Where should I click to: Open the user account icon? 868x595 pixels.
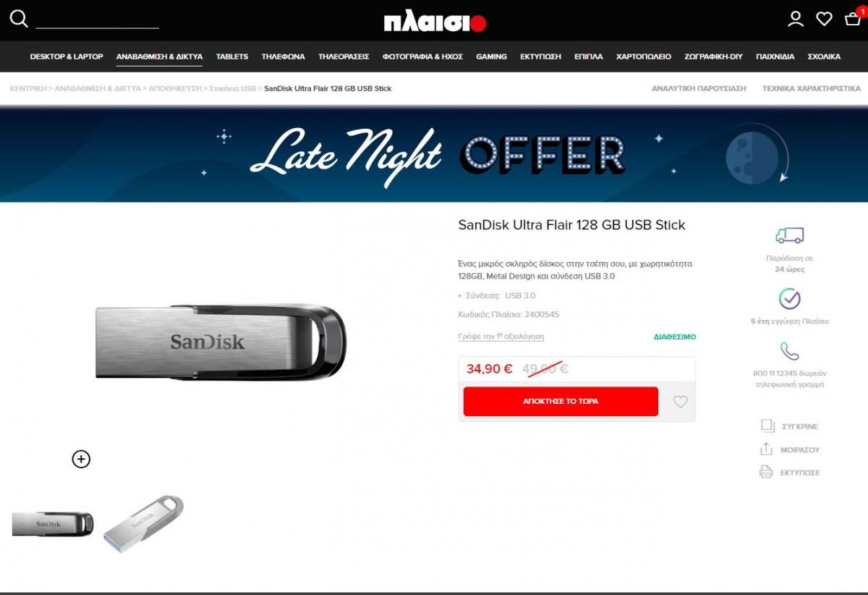pyautogui.click(x=796, y=19)
